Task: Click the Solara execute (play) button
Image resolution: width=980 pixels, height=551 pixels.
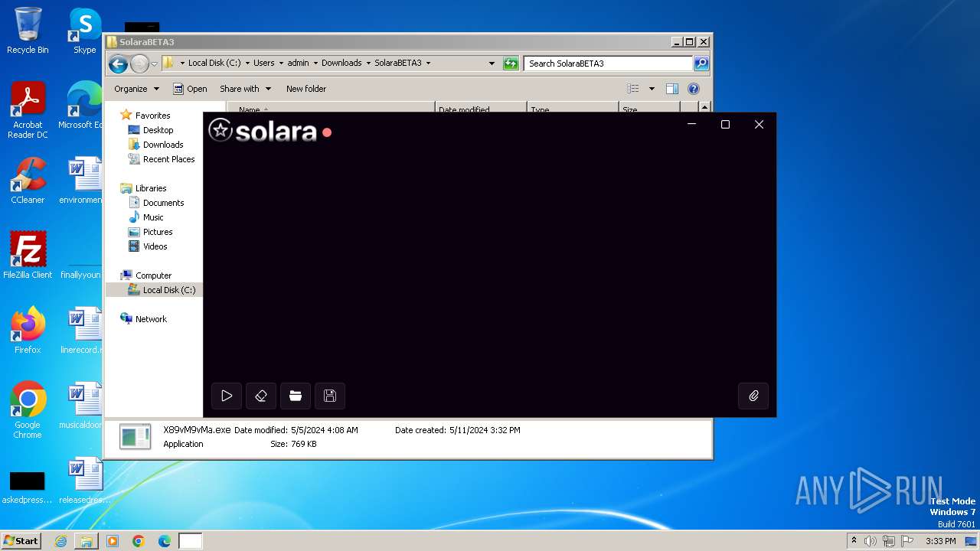Action: point(227,396)
